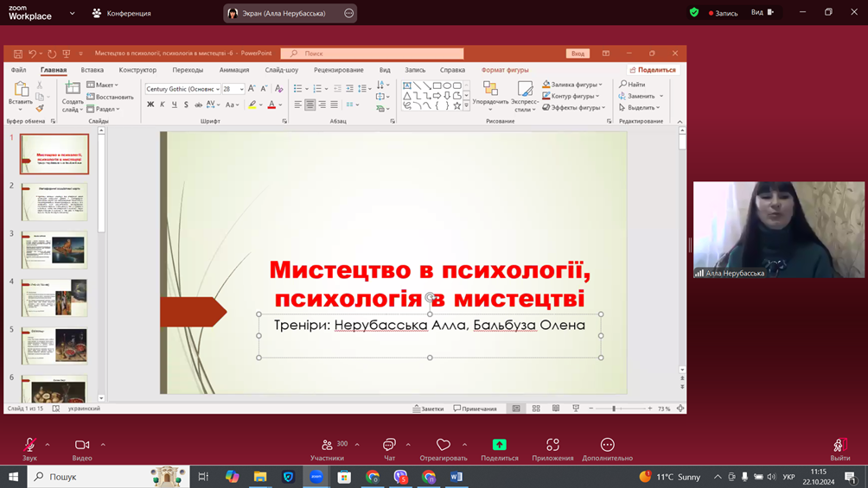Open Отреагировать reactions heart icon
The height and width of the screenshot is (488, 868).
(444, 445)
